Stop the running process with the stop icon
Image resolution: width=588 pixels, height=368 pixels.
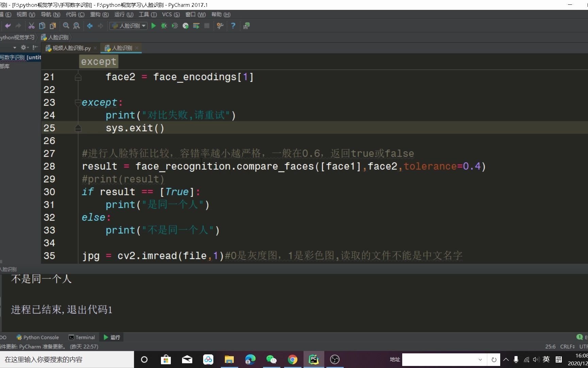[207, 26]
